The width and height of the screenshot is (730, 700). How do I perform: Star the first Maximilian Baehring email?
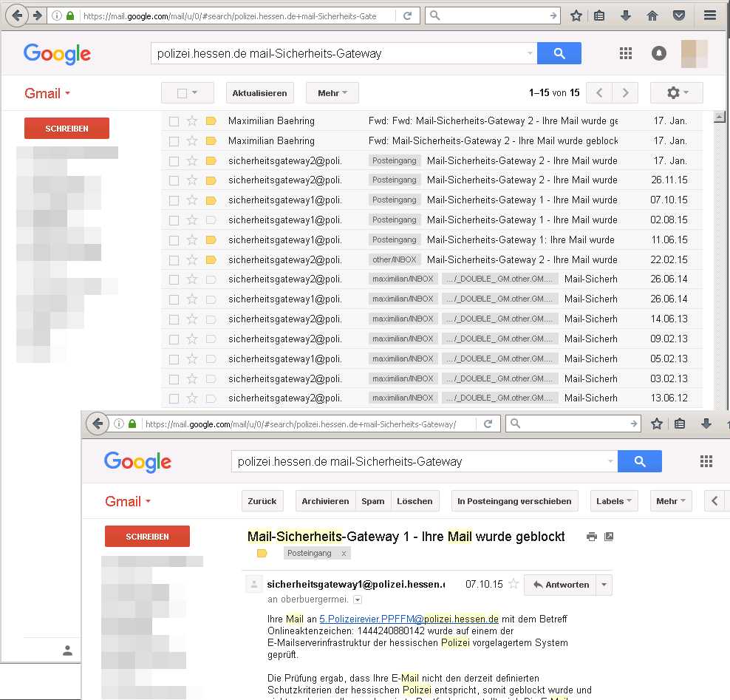click(192, 121)
